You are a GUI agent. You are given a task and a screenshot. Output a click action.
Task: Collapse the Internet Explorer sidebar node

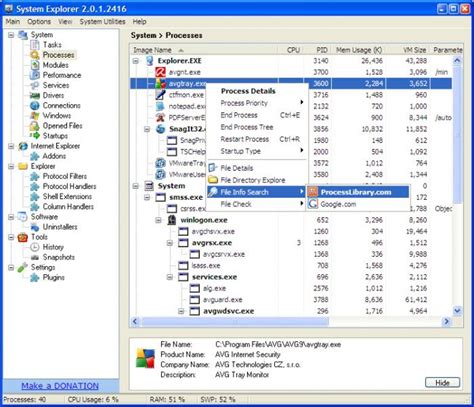[11, 146]
